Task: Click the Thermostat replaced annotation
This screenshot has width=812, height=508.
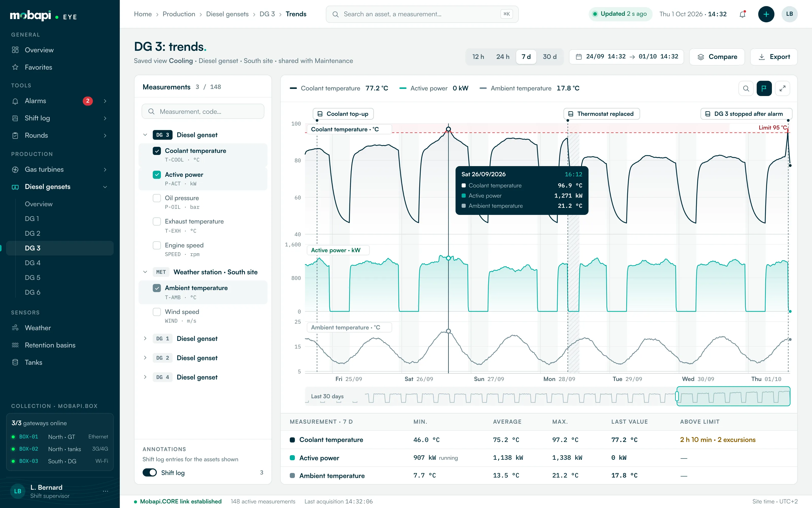Action: 602,114
